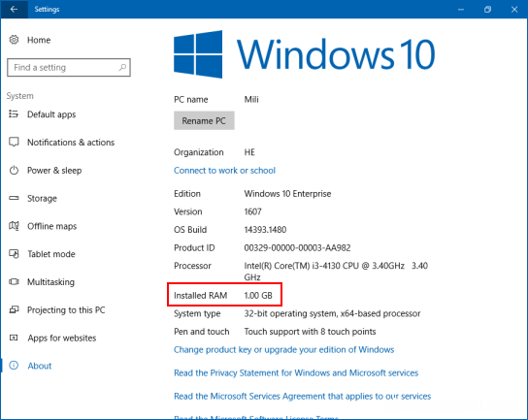
Task: Click the Storage drive icon
Action: (14, 198)
